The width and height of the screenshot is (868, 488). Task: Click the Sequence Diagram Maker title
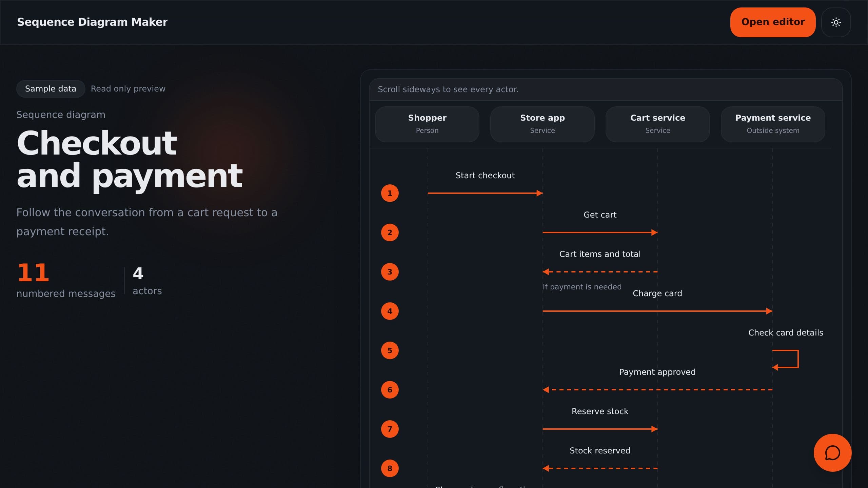(x=92, y=22)
